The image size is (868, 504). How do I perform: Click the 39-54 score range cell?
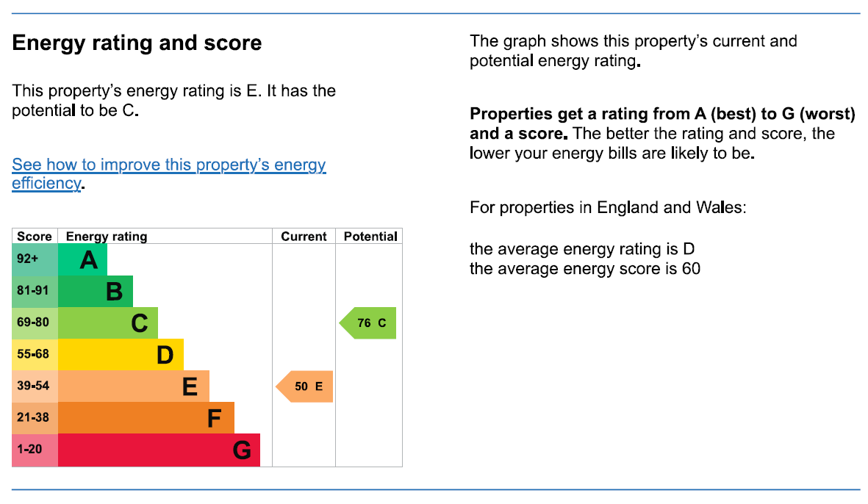click(x=35, y=386)
